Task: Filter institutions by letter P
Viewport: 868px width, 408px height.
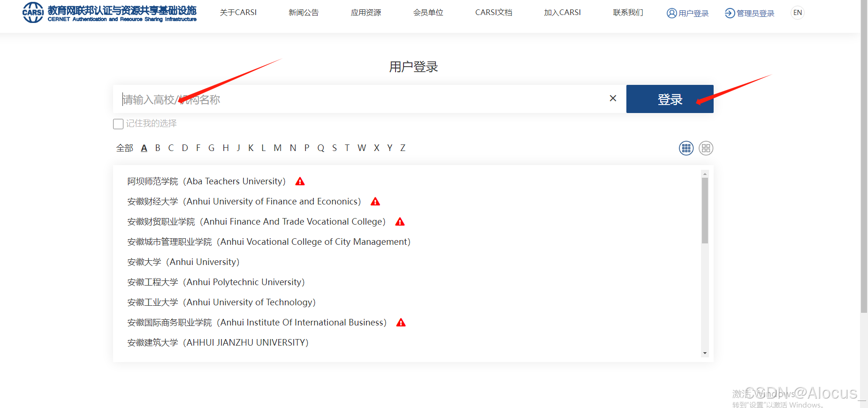Action: pyautogui.click(x=307, y=148)
